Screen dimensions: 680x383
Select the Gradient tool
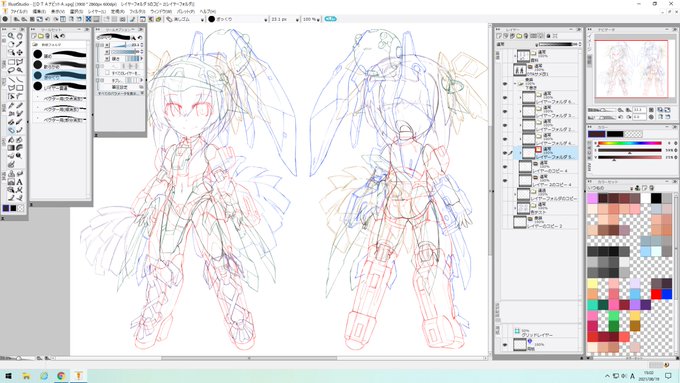tap(11, 148)
